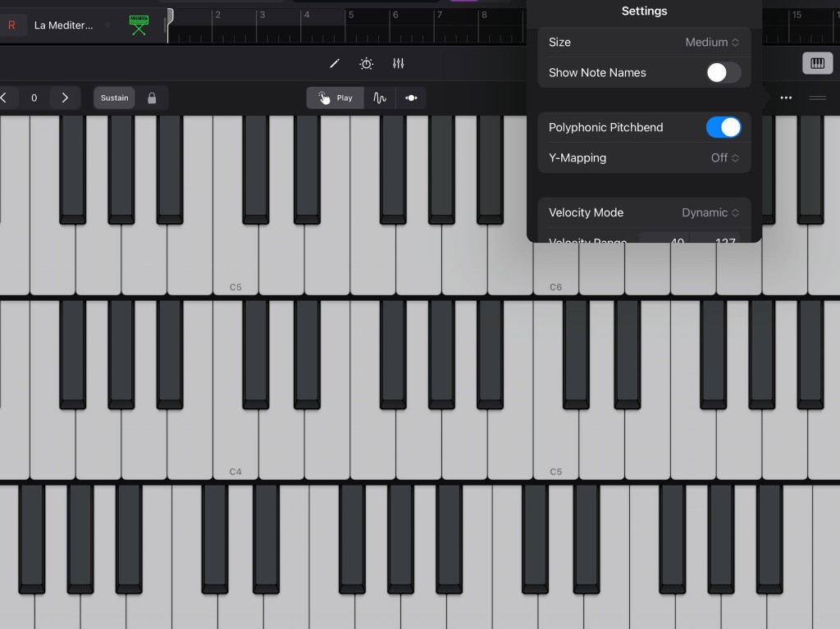Select the Play mode tab
The image size is (840, 629).
click(x=336, y=98)
